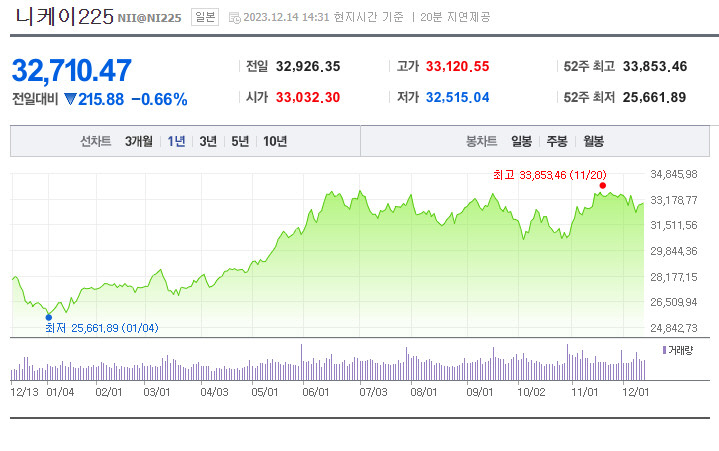Image resolution: width=719 pixels, height=451 pixels.
Task: Click the down triangle next to 215.88
Action: (70, 99)
